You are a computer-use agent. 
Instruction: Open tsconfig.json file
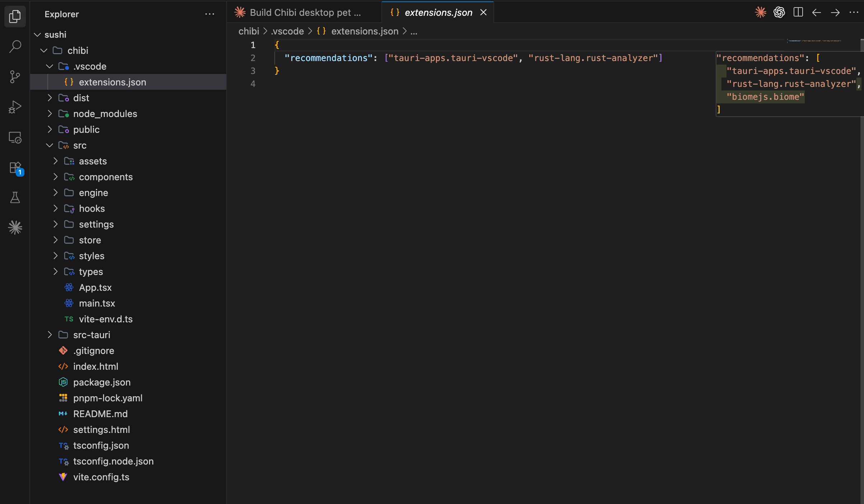(128, 445)
